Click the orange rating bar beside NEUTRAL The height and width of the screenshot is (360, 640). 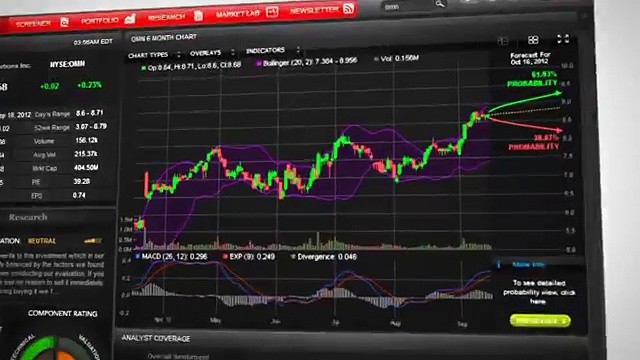tap(93, 241)
